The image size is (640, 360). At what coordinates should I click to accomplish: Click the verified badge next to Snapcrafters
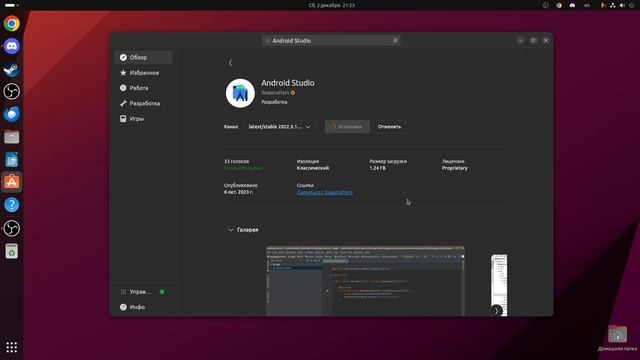[293, 93]
